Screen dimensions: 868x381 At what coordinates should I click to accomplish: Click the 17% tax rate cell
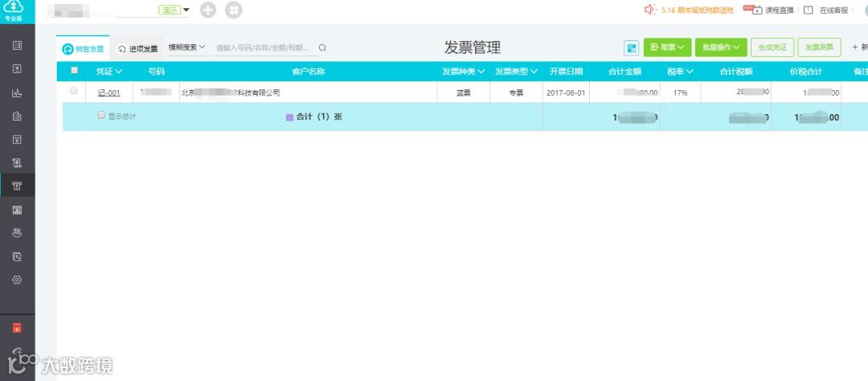pyautogui.click(x=681, y=93)
